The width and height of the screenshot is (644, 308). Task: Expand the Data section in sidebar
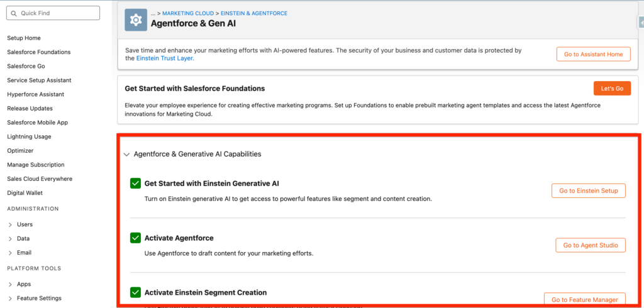point(10,239)
